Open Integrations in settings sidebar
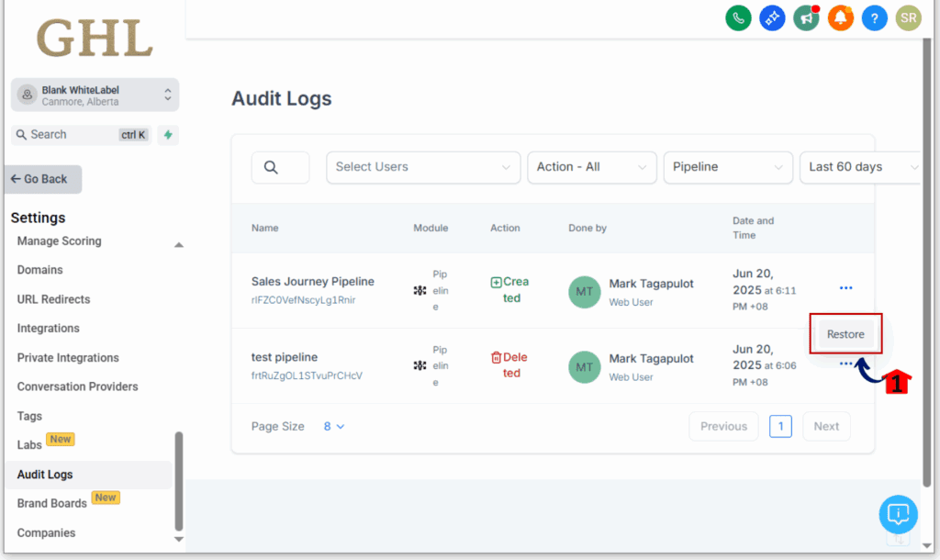Viewport: 940px width, 560px height. [49, 328]
